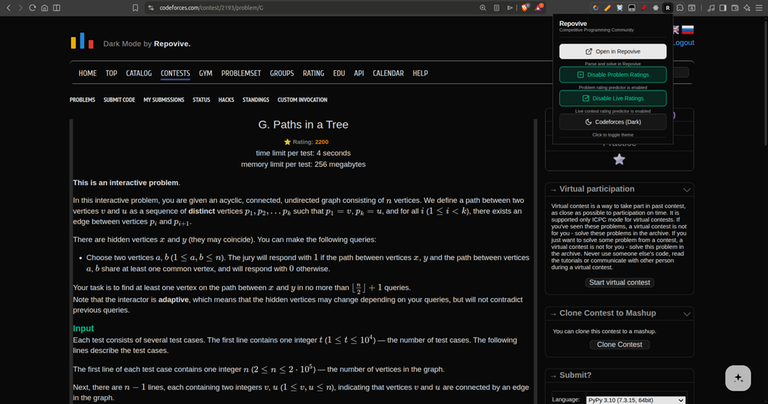Bookmark this page using bookmark icon

point(135,8)
